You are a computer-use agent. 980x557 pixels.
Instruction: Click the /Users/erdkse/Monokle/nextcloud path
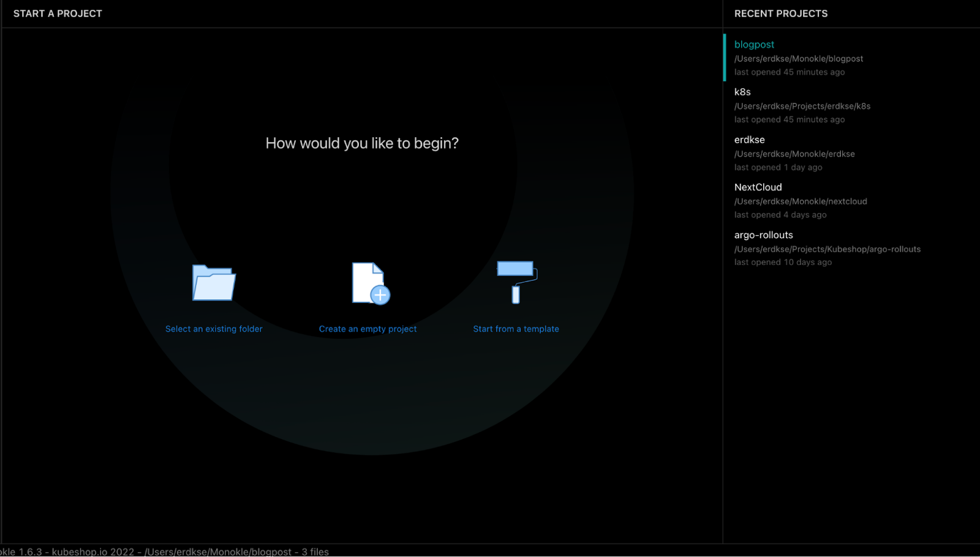pos(801,201)
